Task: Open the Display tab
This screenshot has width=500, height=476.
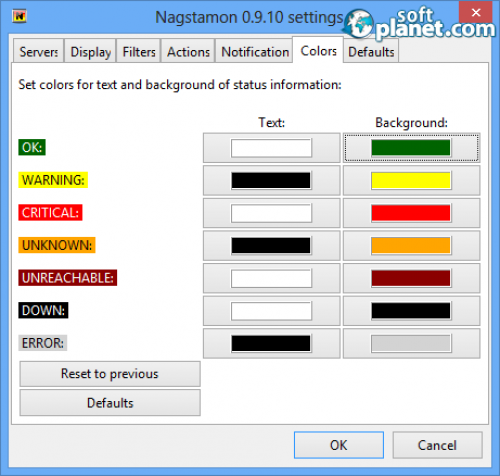Action: coord(90,51)
